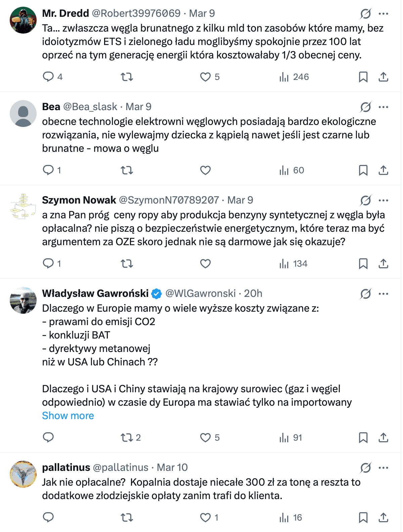Expand Gawroński's tweet with Show more
Viewport: 403px width, 532px height.
point(68,416)
